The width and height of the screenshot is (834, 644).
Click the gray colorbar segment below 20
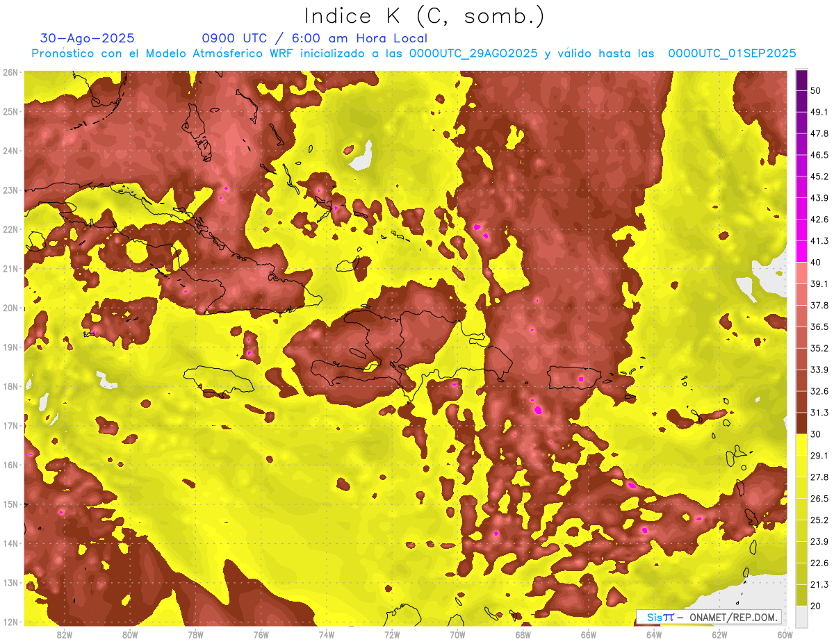point(801,616)
